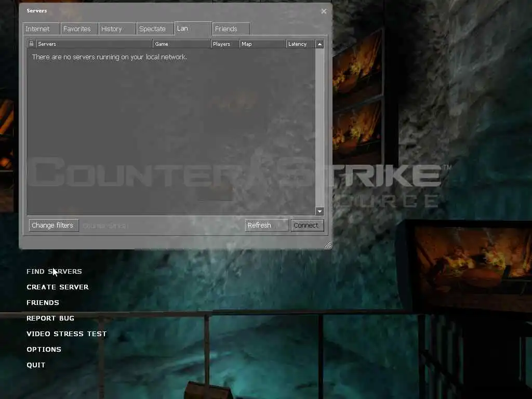Refresh the server list
532x399 pixels.
267,225
